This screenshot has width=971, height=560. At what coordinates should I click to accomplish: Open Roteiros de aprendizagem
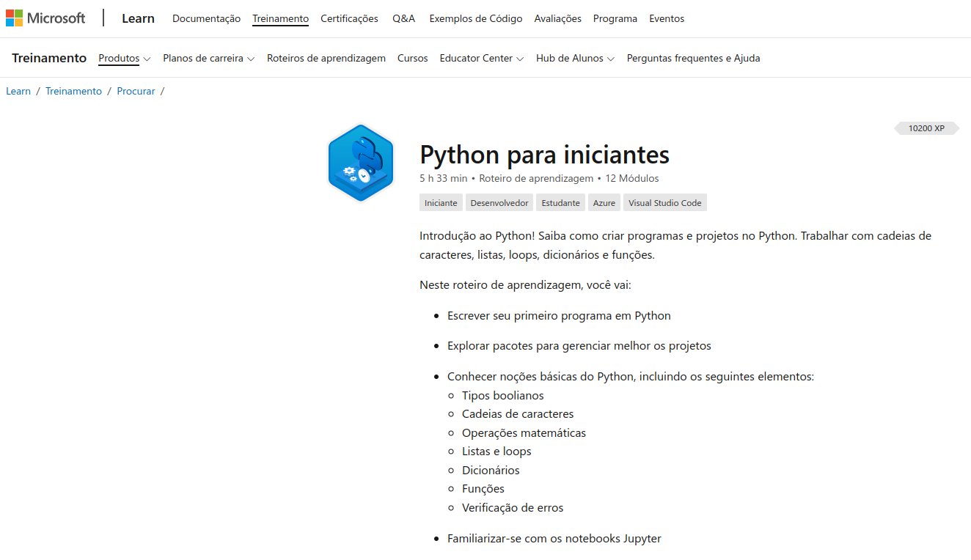click(326, 58)
